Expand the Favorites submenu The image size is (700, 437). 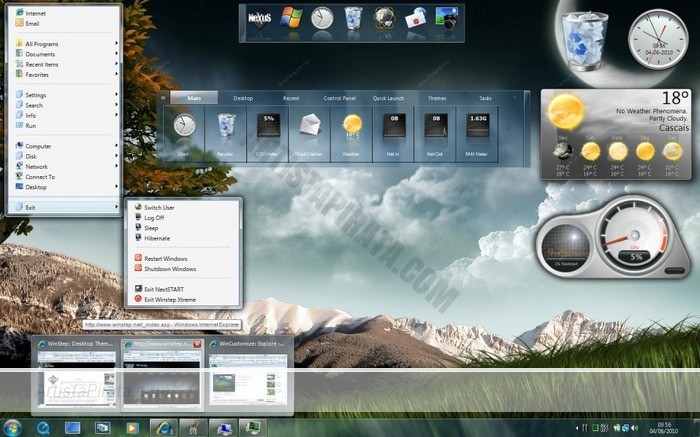click(x=66, y=75)
